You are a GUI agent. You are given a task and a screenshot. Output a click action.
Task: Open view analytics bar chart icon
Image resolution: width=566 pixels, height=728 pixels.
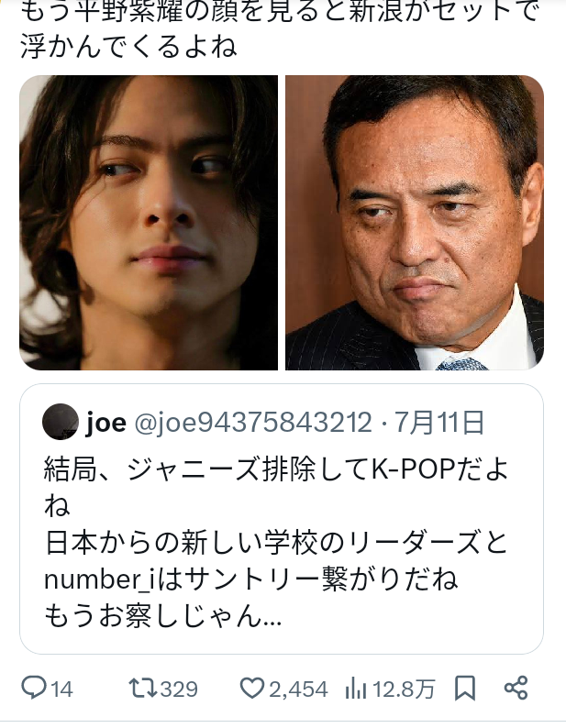point(356,688)
